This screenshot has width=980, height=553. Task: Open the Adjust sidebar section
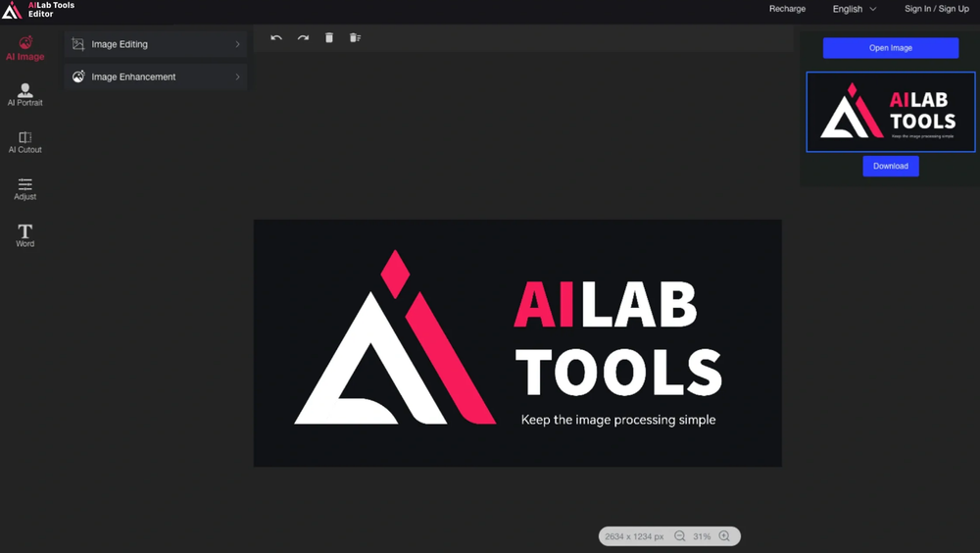point(25,189)
